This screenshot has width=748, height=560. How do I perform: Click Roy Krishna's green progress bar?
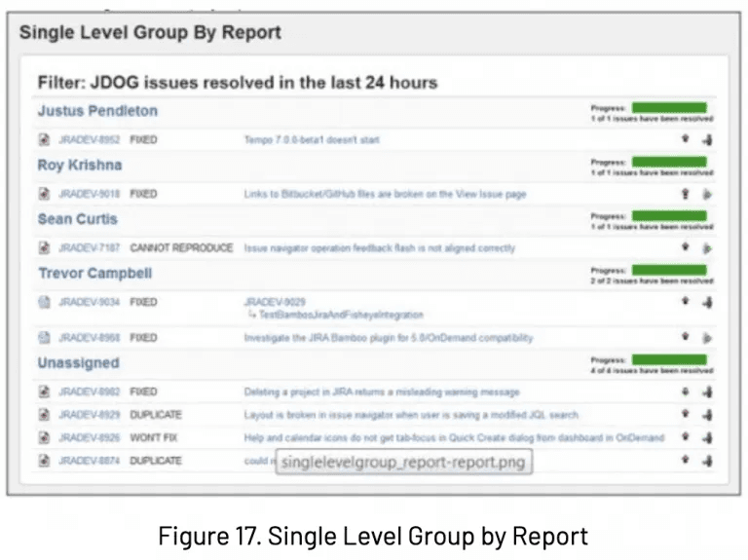tap(669, 162)
